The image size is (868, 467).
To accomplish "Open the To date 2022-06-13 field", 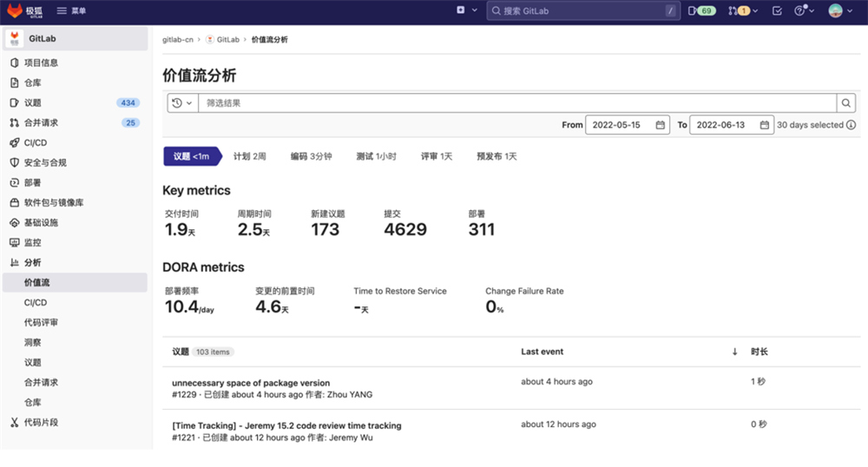I will pos(731,125).
